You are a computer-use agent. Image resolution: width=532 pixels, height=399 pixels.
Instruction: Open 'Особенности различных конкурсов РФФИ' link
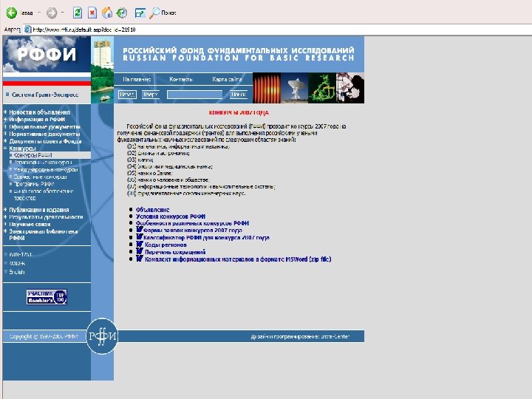(192, 223)
